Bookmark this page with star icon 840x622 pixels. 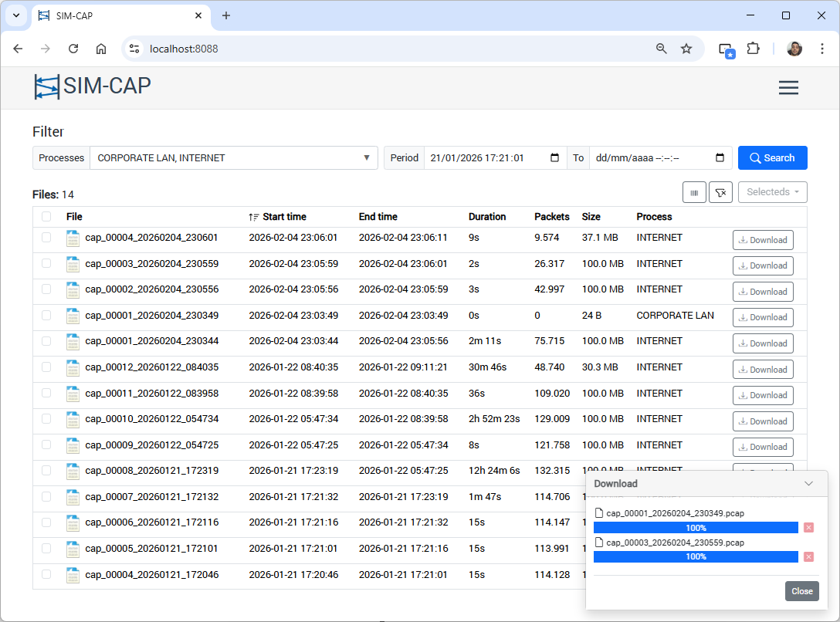686,49
